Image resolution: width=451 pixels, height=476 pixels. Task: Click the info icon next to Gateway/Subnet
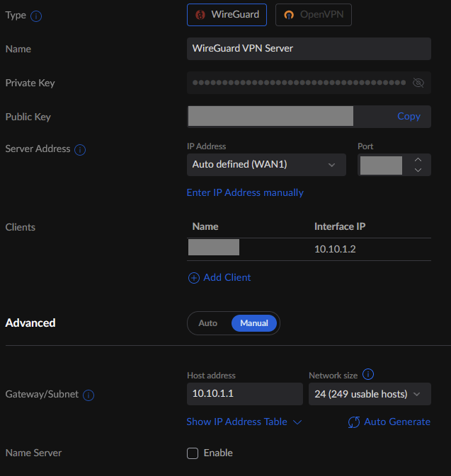89,395
